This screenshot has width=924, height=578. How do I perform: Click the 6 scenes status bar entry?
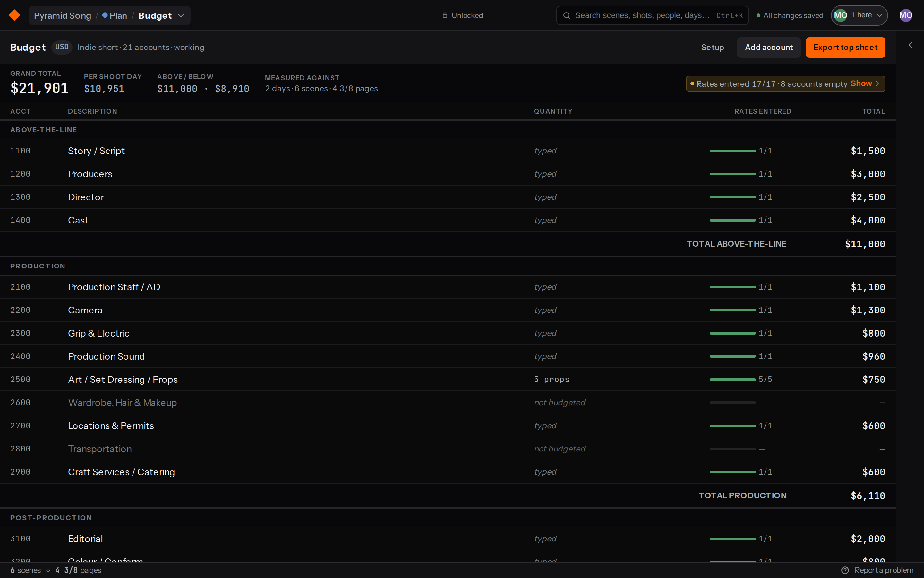[26, 570]
